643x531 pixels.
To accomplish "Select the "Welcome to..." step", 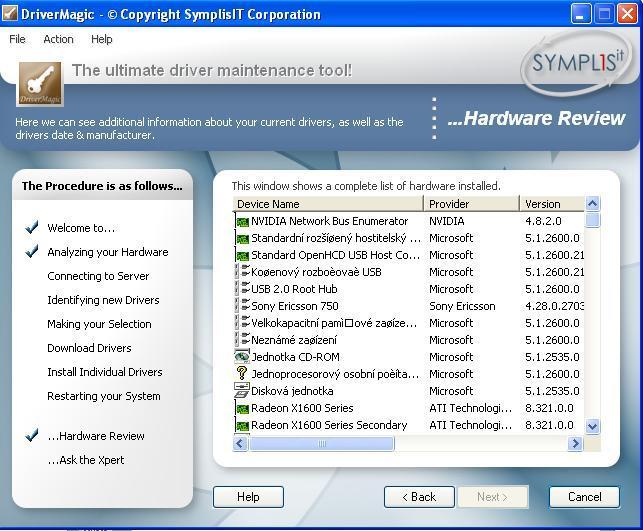I will [81, 228].
